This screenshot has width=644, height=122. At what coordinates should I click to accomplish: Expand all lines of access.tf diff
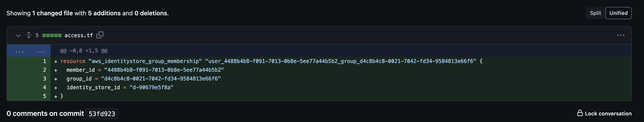click(x=29, y=35)
